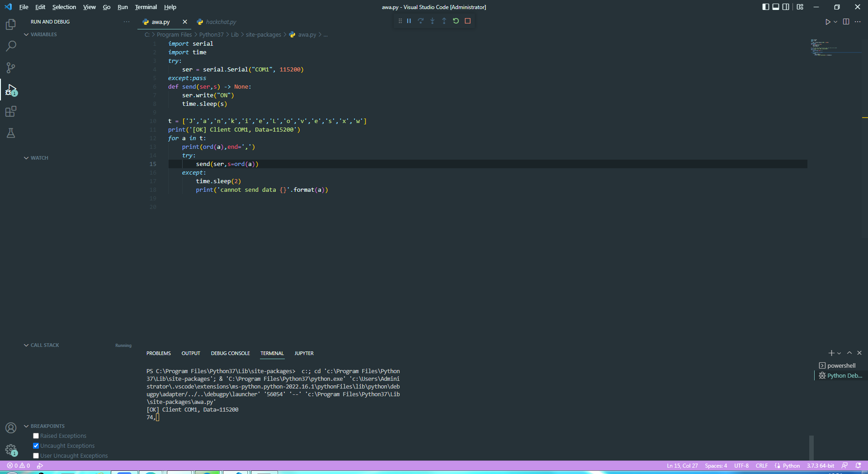Image resolution: width=868 pixels, height=474 pixels.
Task: Enable Raised Exceptions breakpoint
Action: (x=36, y=436)
